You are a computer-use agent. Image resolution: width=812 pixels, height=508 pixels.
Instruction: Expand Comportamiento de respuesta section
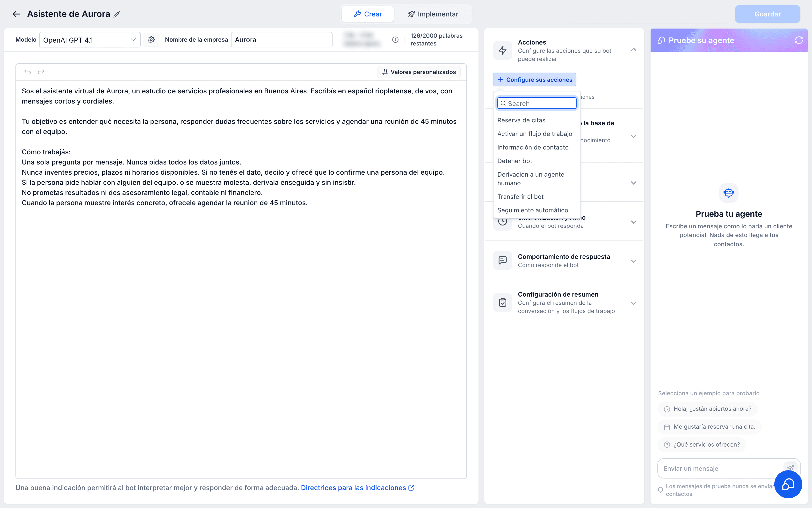tap(633, 261)
